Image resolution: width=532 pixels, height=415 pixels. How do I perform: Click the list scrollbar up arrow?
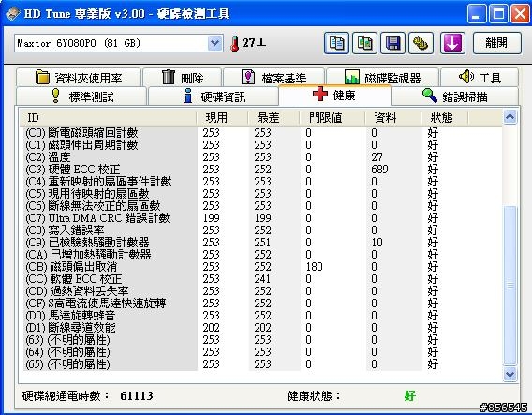coord(510,117)
